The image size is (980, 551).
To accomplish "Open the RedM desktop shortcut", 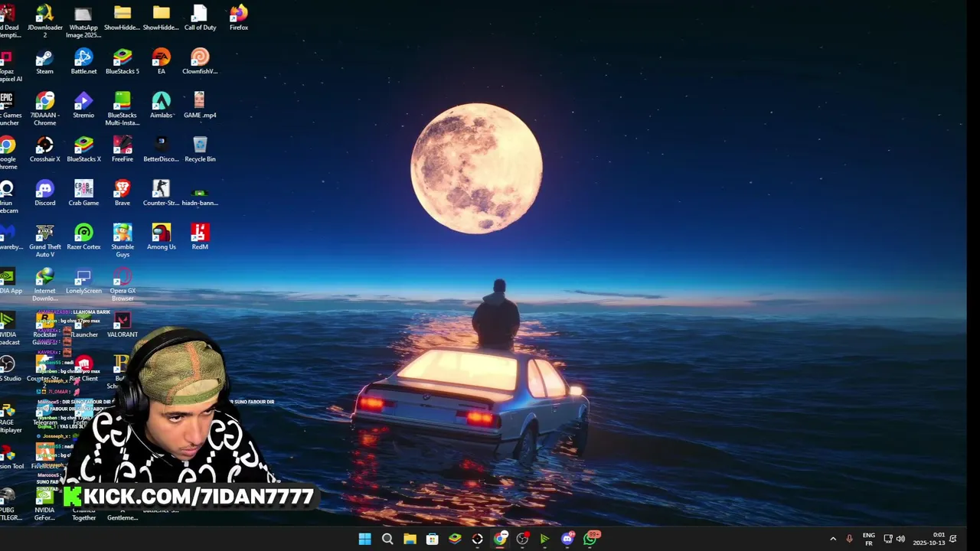I will (200, 236).
